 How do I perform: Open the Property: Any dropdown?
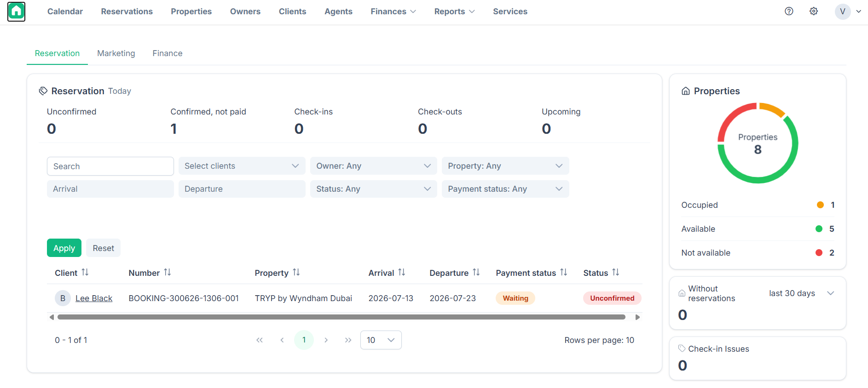(505, 166)
